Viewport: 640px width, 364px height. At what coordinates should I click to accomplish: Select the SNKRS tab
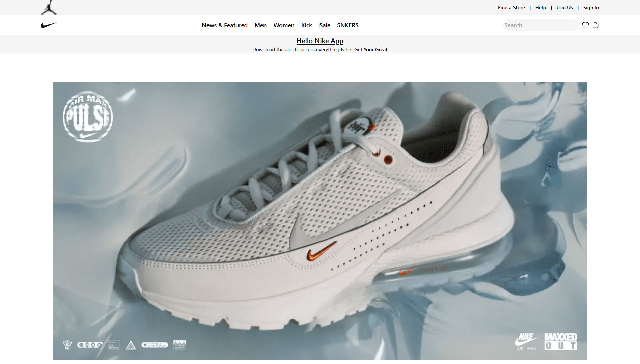347,25
